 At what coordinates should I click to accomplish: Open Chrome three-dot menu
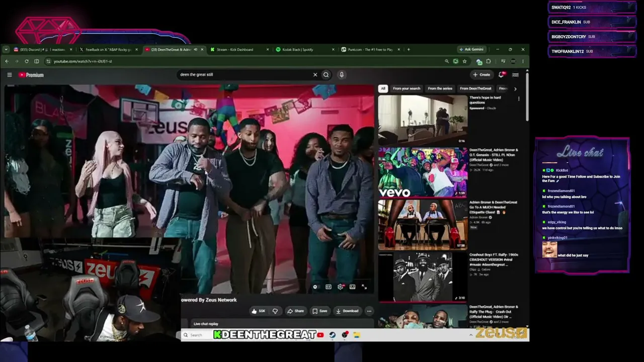coord(523,61)
